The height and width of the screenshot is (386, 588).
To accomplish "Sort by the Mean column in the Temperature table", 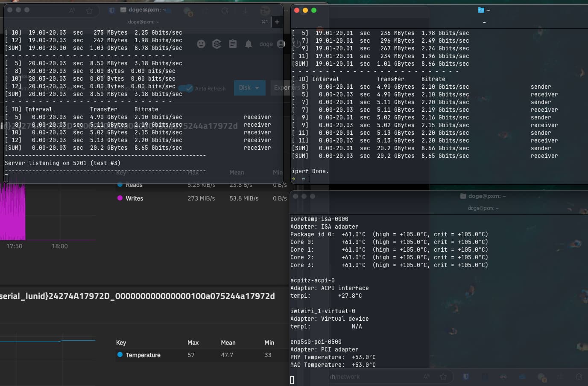I will pyautogui.click(x=228, y=342).
